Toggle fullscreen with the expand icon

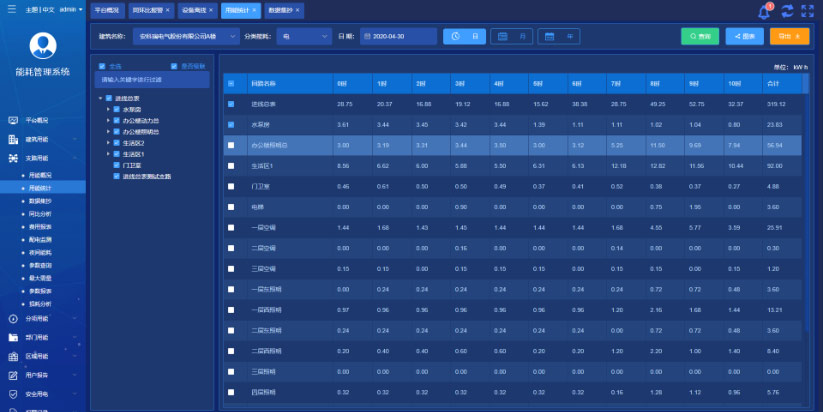click(x=807, y=12)
